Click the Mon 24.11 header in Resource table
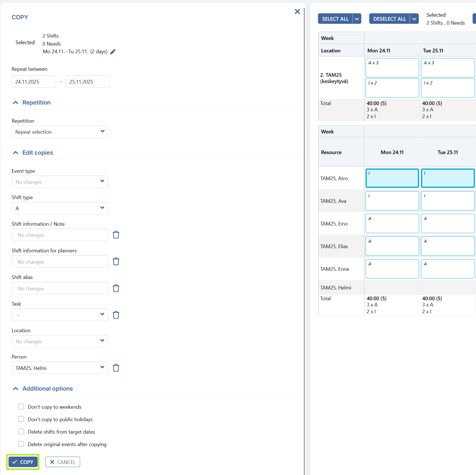476x475 pixels. (392, 152)
